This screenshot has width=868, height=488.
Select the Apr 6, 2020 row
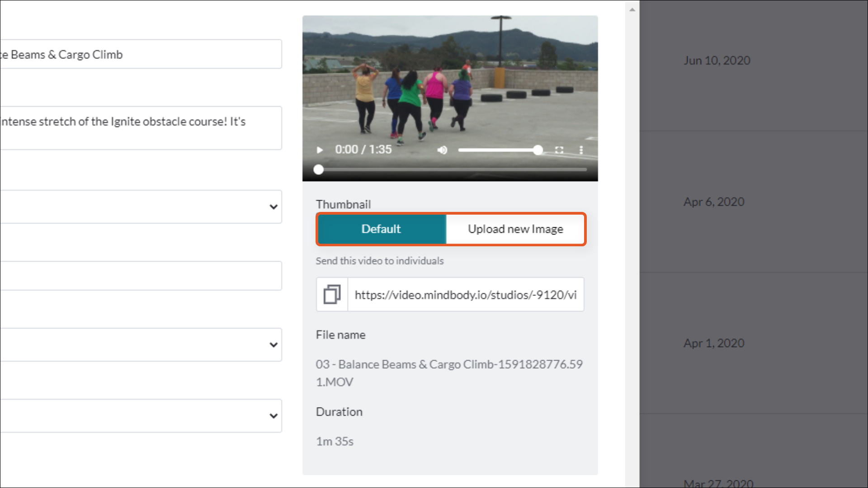click(x=754, y=202)
